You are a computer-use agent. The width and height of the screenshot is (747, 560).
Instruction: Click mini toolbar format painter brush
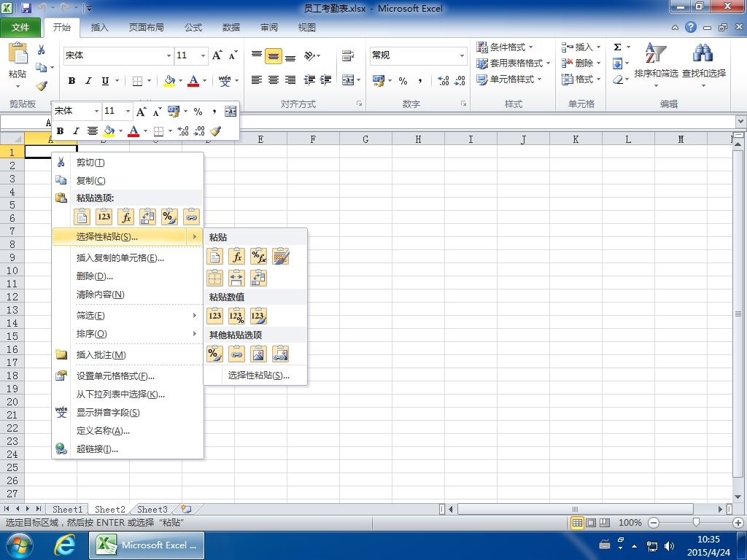tap(215, 131)
